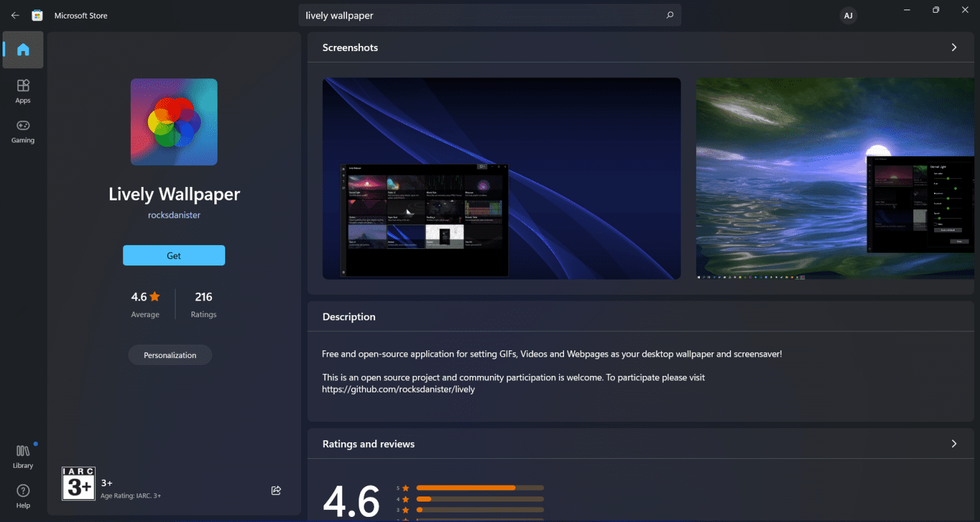Open the rocksdanister publisher link

174,215
